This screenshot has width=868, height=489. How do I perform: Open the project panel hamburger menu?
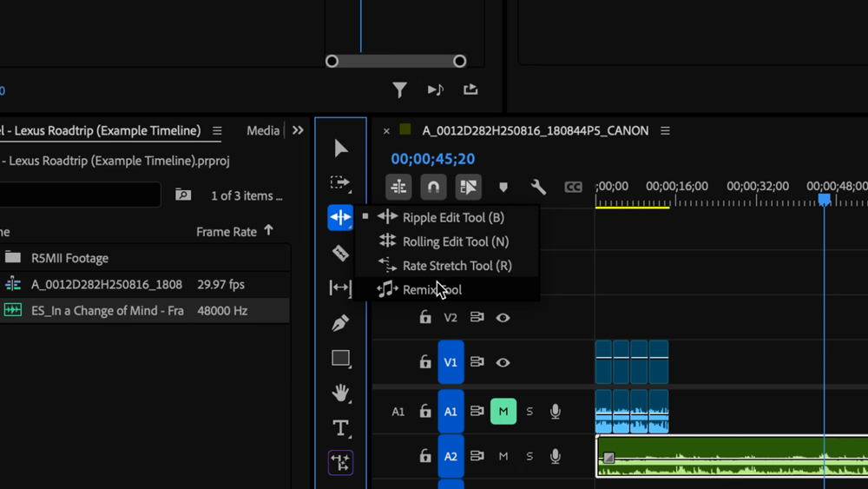(x=217, y=130)
